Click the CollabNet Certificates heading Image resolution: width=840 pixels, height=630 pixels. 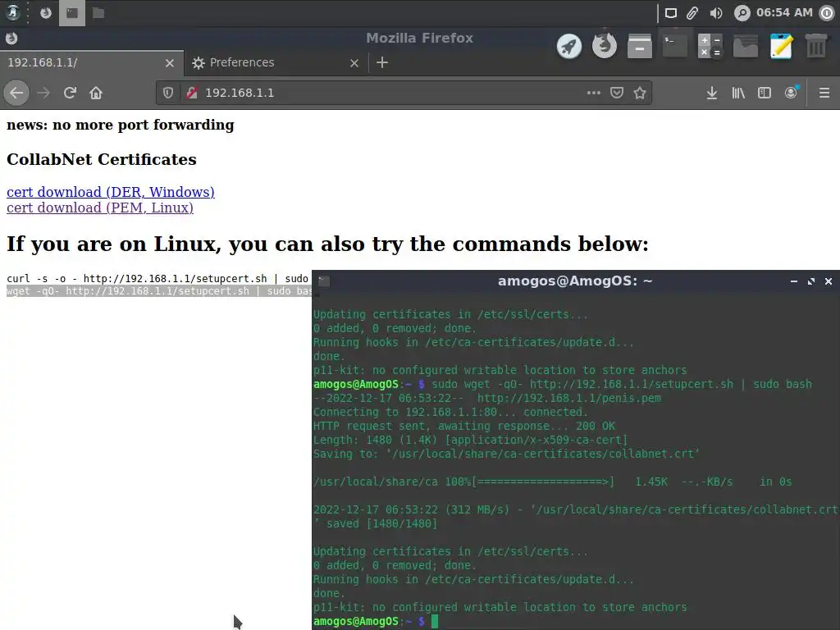pos(101,159)
